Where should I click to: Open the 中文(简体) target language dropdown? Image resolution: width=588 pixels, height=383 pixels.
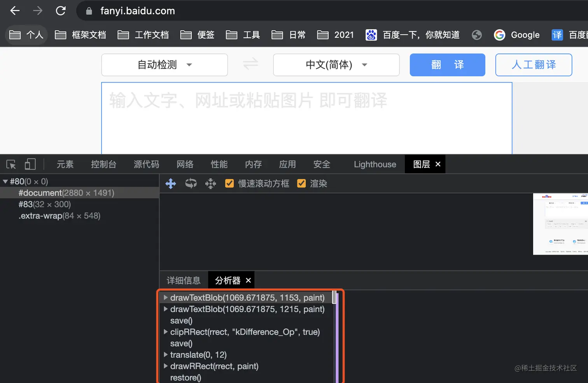click(x=336, y=65)
